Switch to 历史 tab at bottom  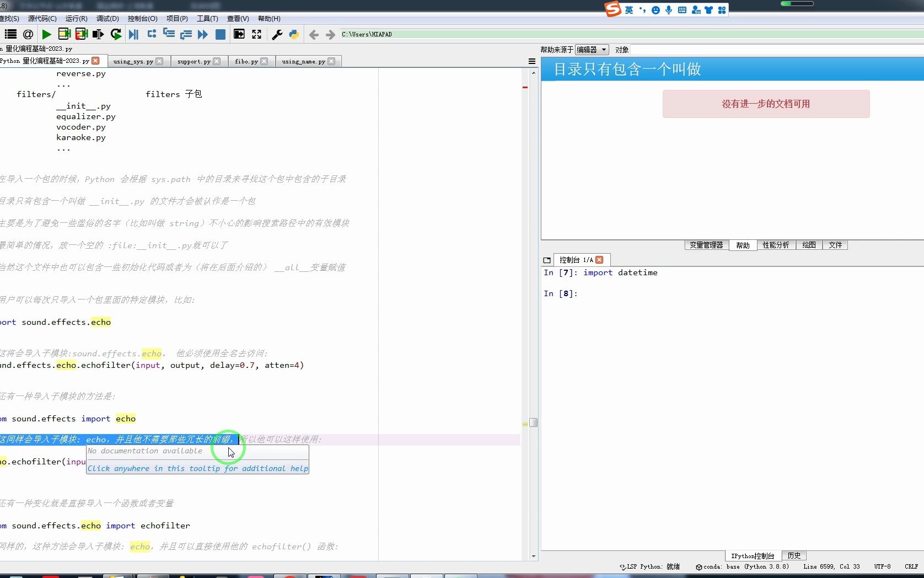(794, 555)
